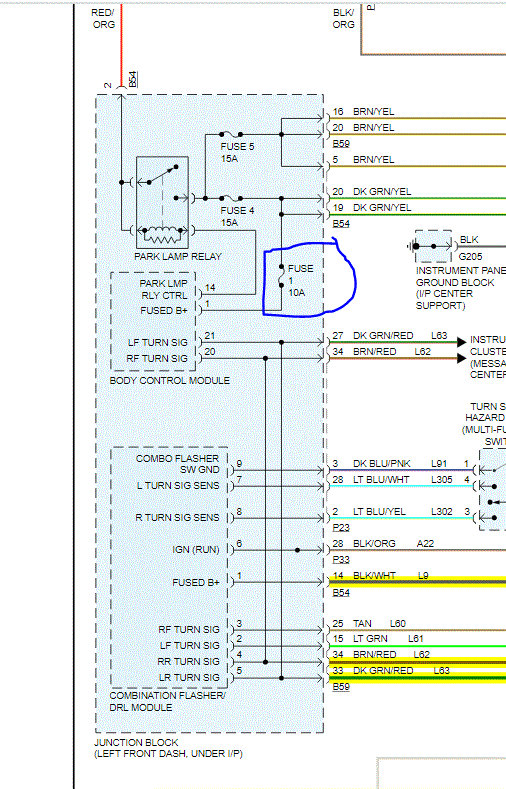Click the G205 ground label
Viewport: 506px width, 789px height.
coord(470,256)
